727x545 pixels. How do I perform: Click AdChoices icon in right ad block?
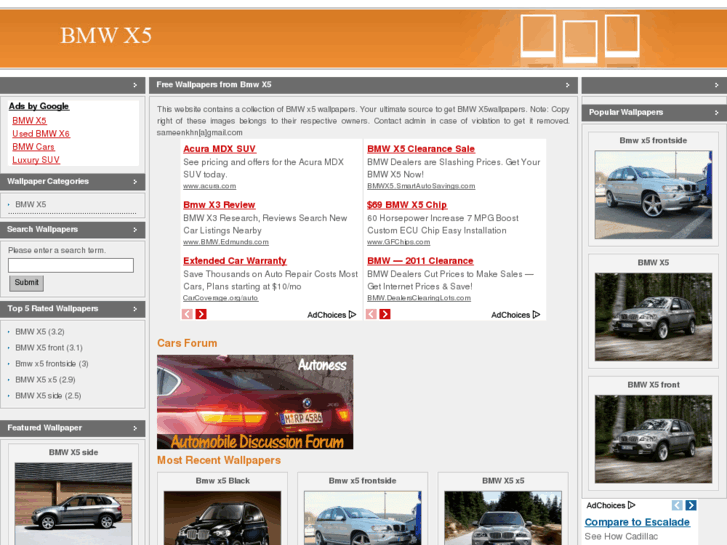coord(536,314)
